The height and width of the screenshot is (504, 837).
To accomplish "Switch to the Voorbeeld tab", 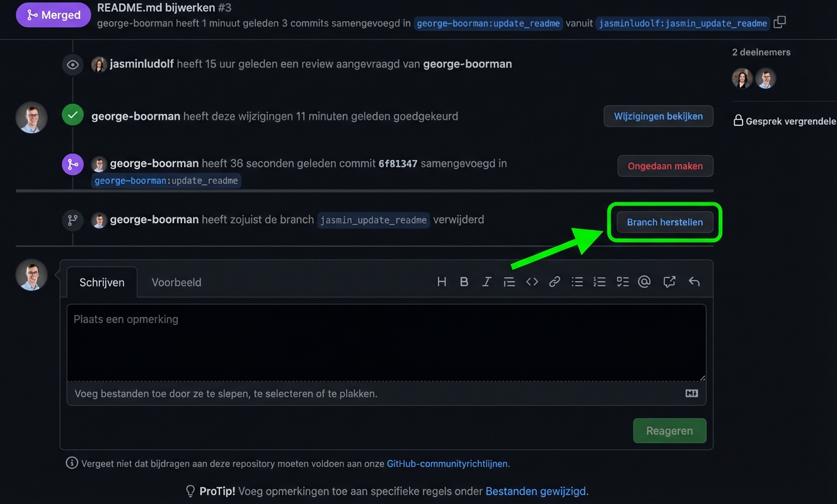I will 176,282.
